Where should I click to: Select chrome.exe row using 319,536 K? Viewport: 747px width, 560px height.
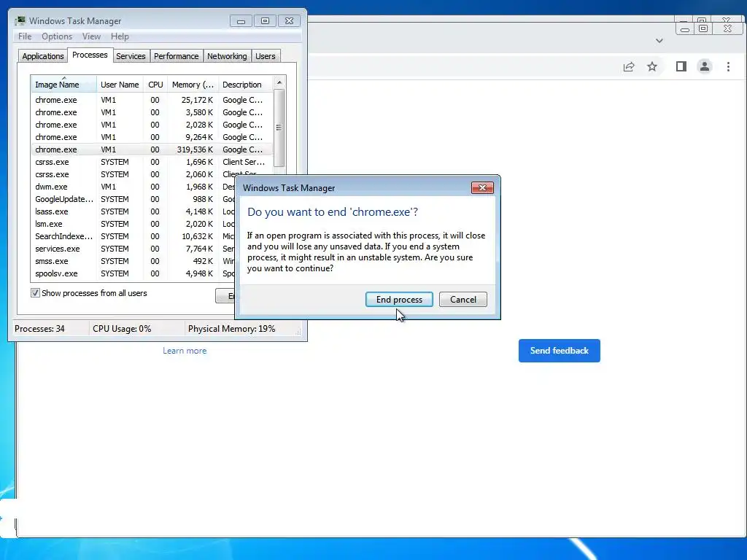tap(152, 149)
